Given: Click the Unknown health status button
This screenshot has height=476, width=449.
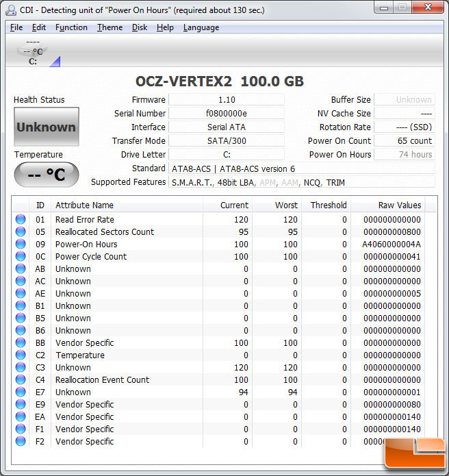Looking at the screenshot, I should [x=47, y=127].
